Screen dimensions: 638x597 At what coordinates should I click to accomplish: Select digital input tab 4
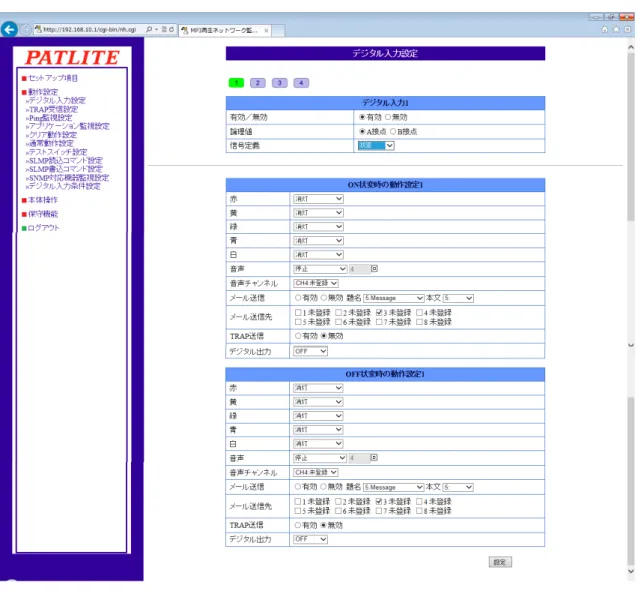[301, 83]
